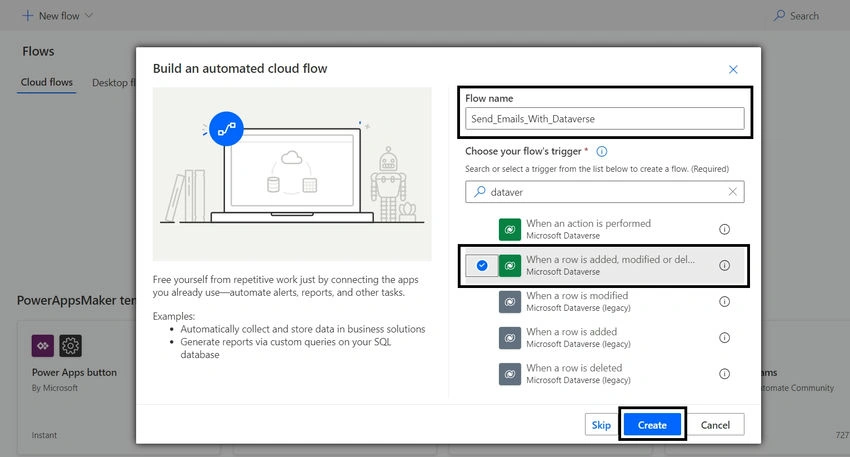The image size is (850, 457).
Task: Click the Search box in the top bar
Action: (x=797, y=16)
